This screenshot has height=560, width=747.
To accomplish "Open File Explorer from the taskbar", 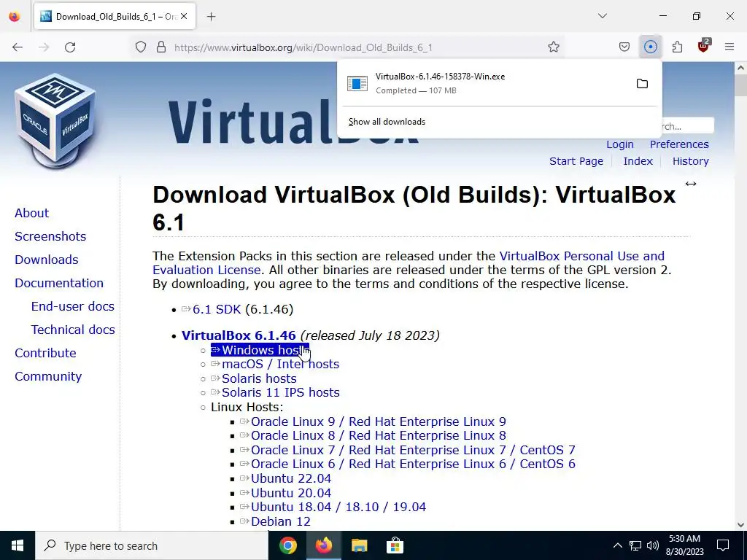I will click(x=359, y=545).
